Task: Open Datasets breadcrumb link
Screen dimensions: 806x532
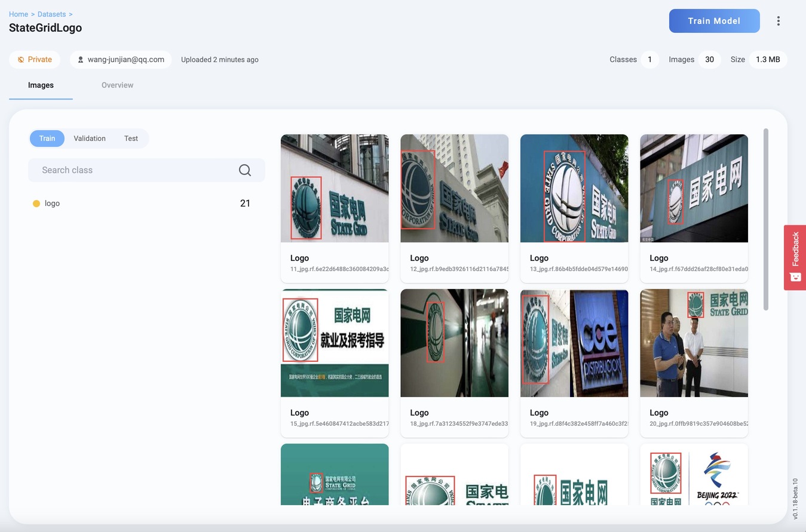Action: (x=52, y=14)
